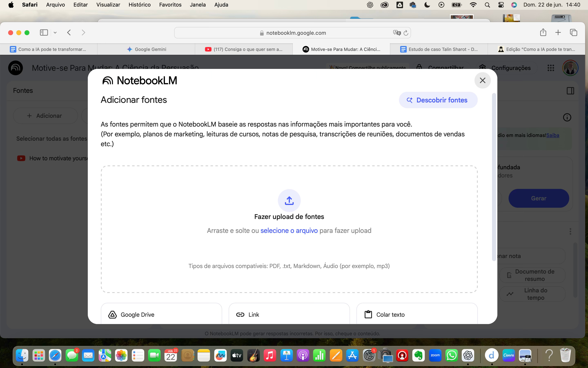Click the dialog's vertical scrollbar
The image size is (588, 368).
tap(494, 177)
